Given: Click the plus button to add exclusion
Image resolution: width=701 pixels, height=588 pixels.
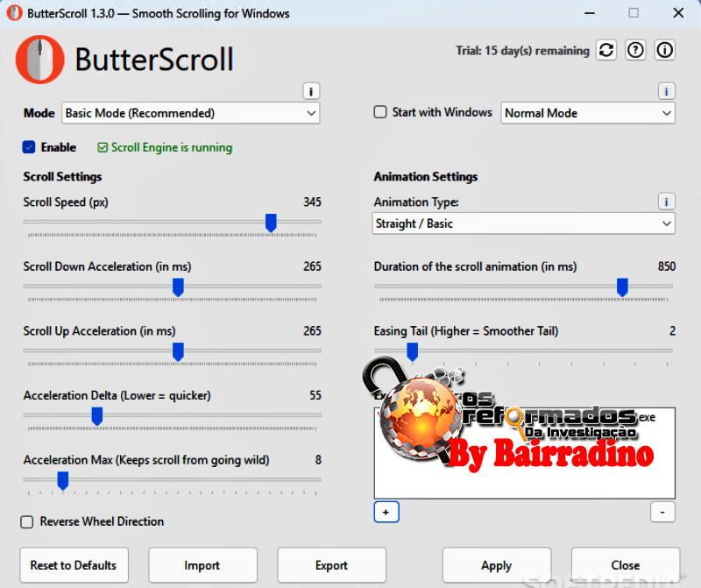Looking at the screenshot, I should [386, 512].
